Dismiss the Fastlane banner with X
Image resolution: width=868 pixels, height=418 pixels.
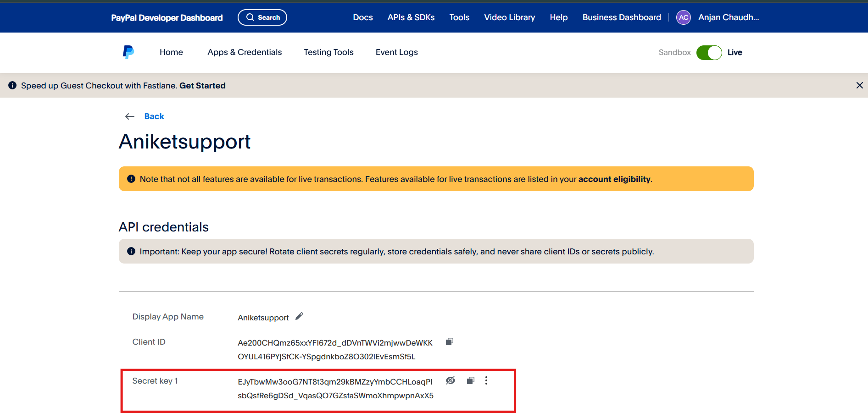pyautogui.click(x=859, y=85)
